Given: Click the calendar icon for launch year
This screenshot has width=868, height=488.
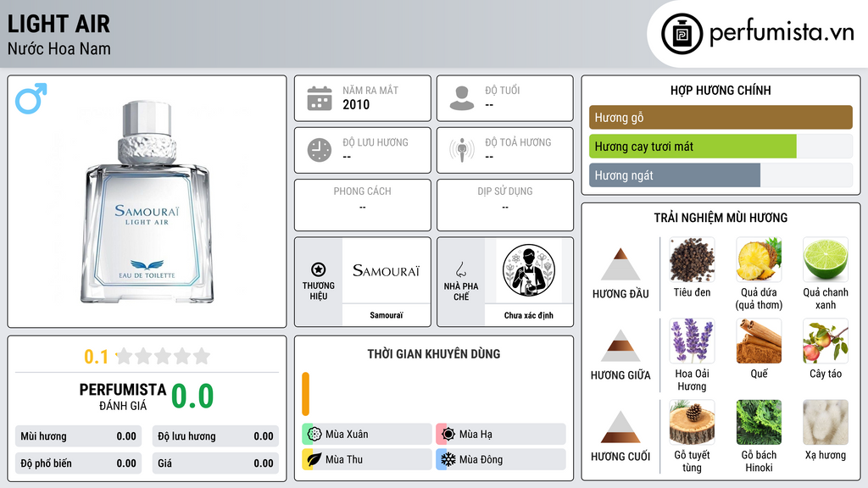Looking at the screenshot, I should (x=320, y=98).
